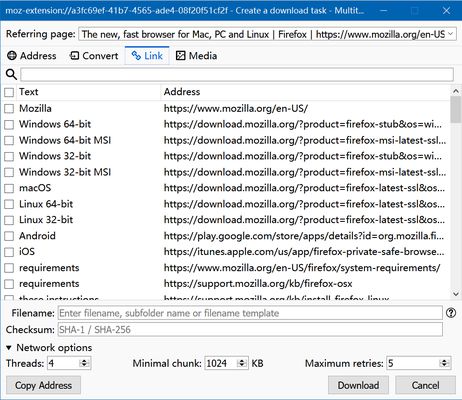462x400 pixels.
Task: Select the Link tab
Action: tap(147, 55)
